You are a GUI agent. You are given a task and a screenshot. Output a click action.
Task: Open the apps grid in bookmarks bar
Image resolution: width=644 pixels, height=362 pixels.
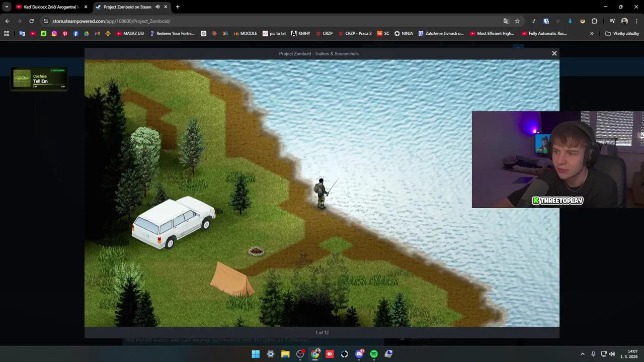[7, 34]
